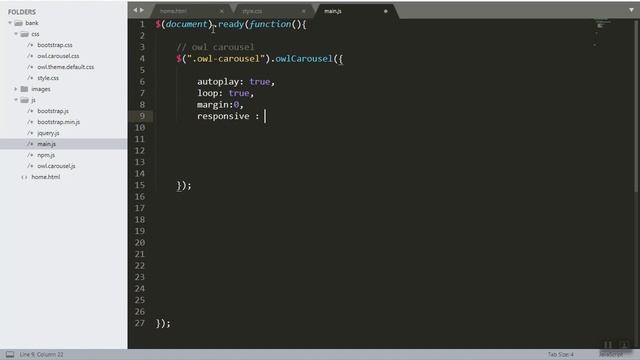Image resolution: width=640 pixels, height=360 pixels.
Task: Click the owlCarousel function name in the code
Action: (304, 59)
